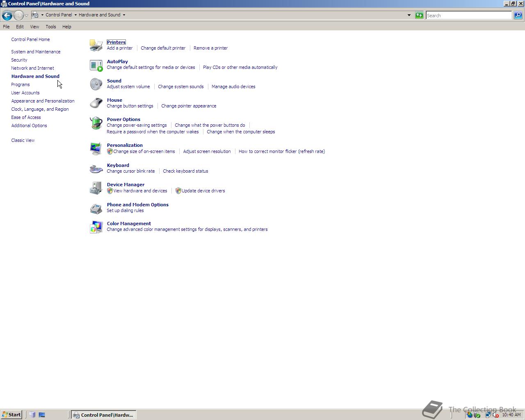Click the AutoPlay category icon
The height and width of the screenshot is (420, 525).
coord(96,65)
